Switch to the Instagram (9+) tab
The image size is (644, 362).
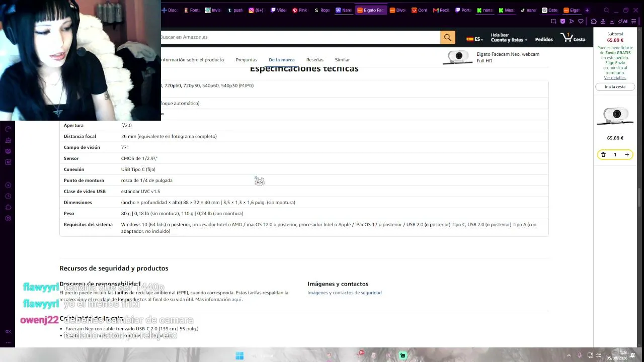[x=257, y=10]
